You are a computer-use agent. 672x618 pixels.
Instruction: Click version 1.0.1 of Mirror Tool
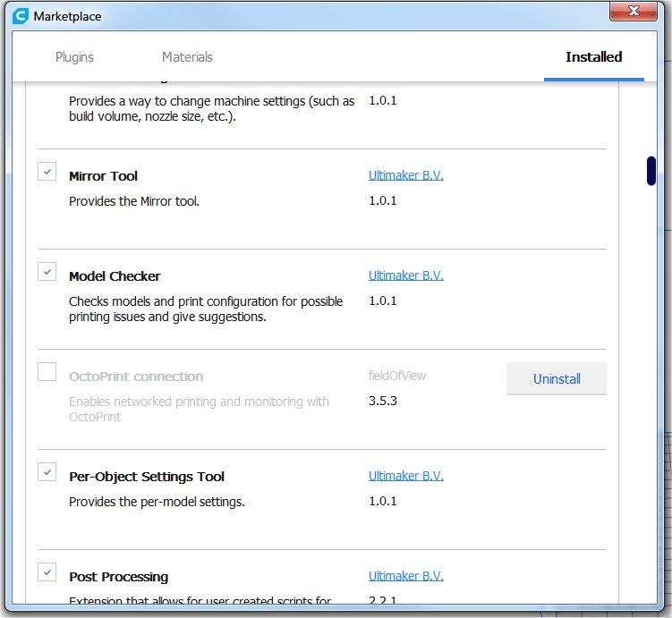point(383,201)
